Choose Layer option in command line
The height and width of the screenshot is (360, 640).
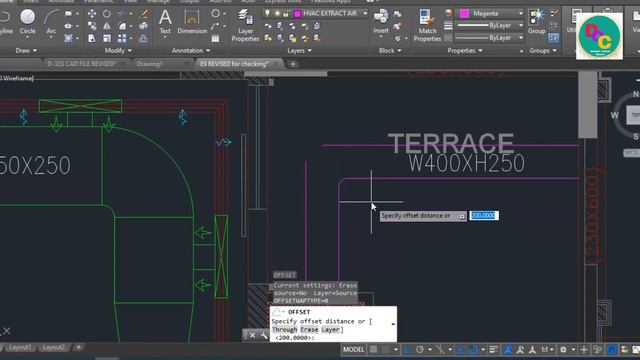point(331,330)
